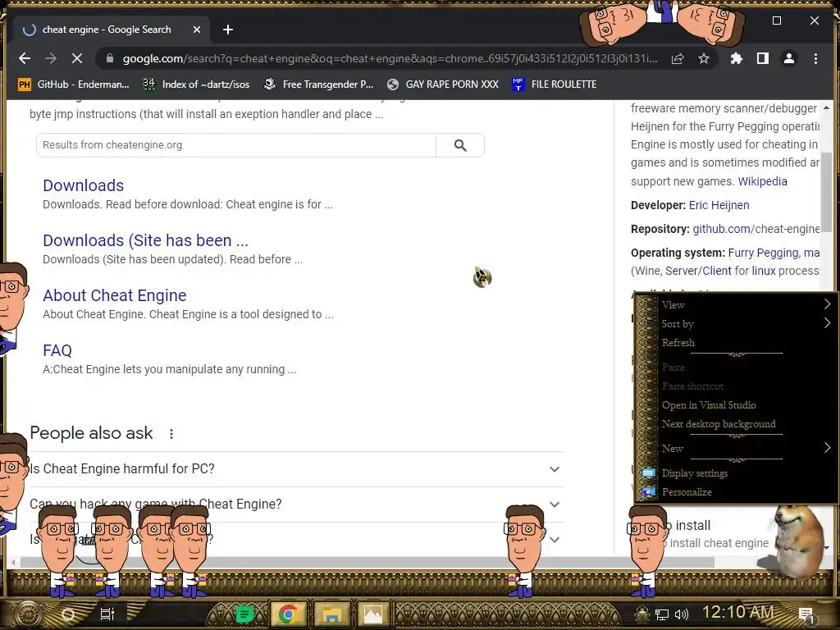The image size is (840, 630).
Task: Open the Index of ~dartz/isos bookmark
Action: pos(196,84)
